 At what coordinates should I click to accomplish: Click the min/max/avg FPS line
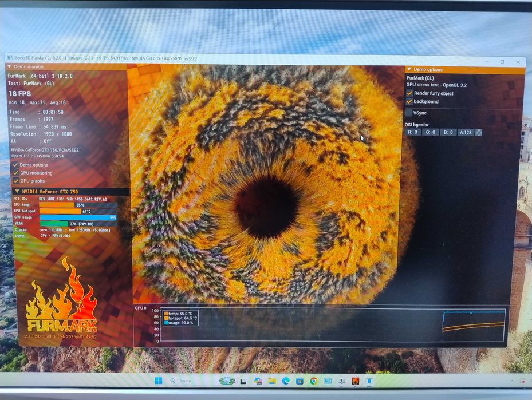[37, 102]
